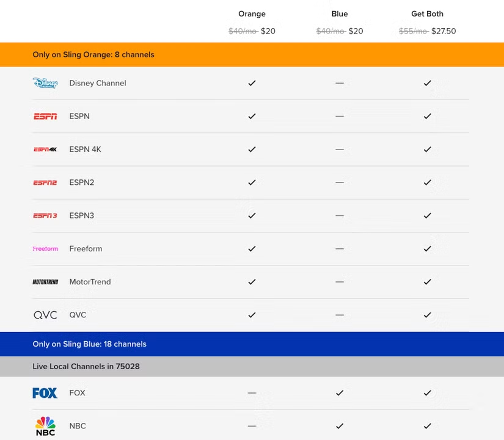Select the Blue plan column header
Viewport: 504px width, 440px height.
pyautogui.click(x=340, y=14)
